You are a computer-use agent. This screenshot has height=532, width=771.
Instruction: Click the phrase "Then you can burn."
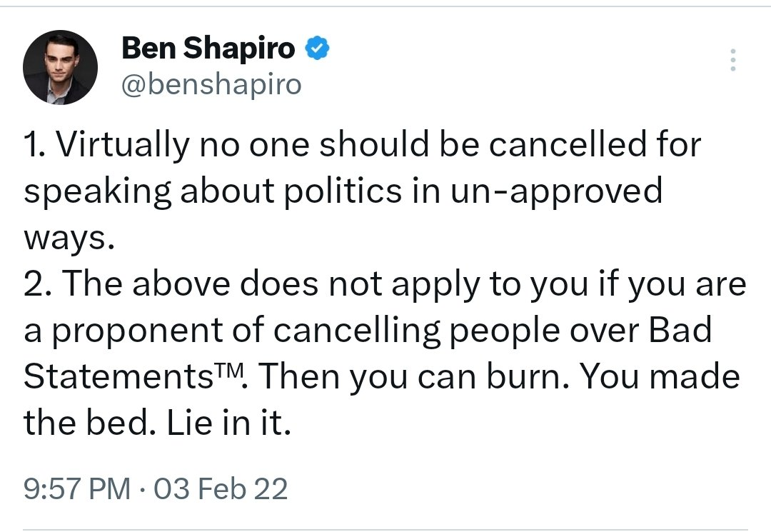(414, 376)
